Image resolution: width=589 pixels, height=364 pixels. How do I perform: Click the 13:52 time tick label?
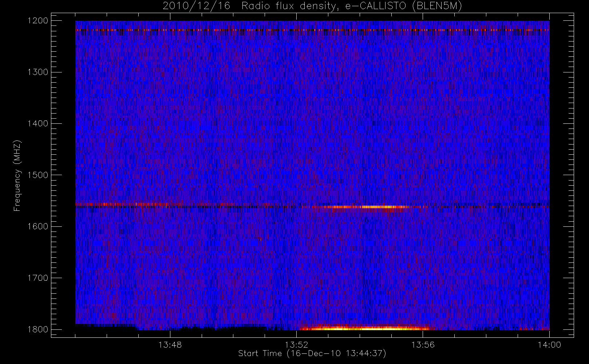pos(296,345)
